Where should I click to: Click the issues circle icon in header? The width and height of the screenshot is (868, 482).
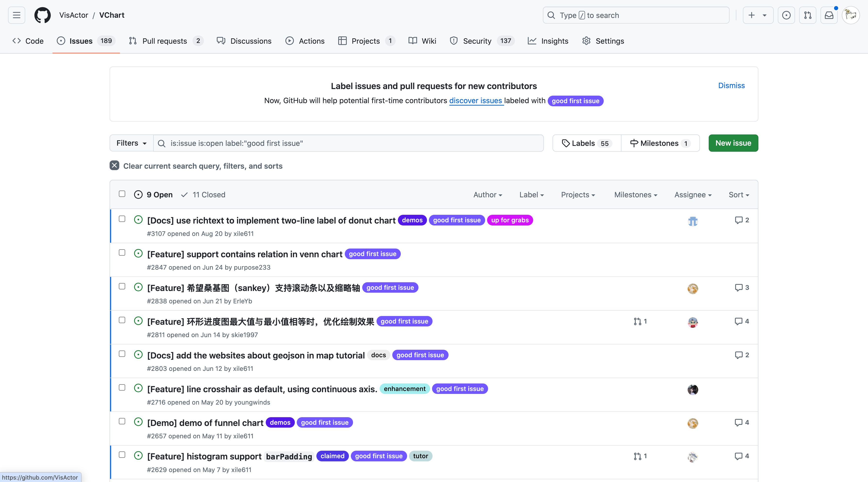(x=786, y=15)
